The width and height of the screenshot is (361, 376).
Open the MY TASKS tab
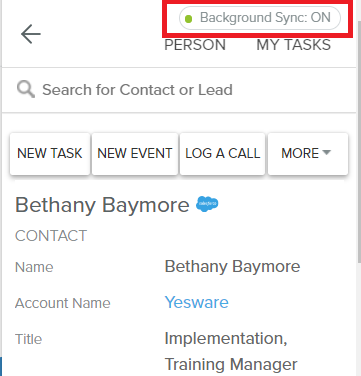(x=293, y=45)
